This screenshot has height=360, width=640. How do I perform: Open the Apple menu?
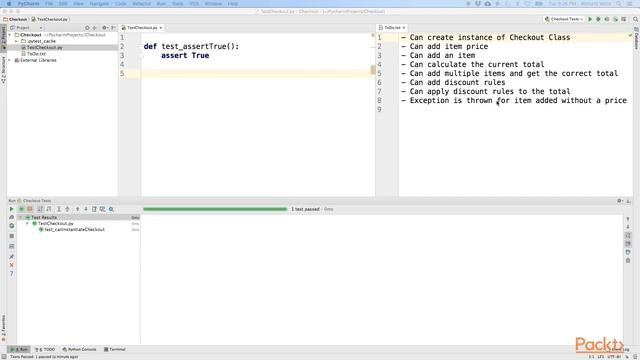pos(9,4)
